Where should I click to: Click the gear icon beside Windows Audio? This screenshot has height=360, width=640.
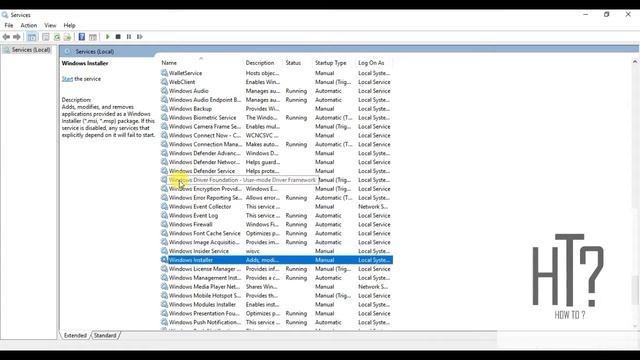164,91
